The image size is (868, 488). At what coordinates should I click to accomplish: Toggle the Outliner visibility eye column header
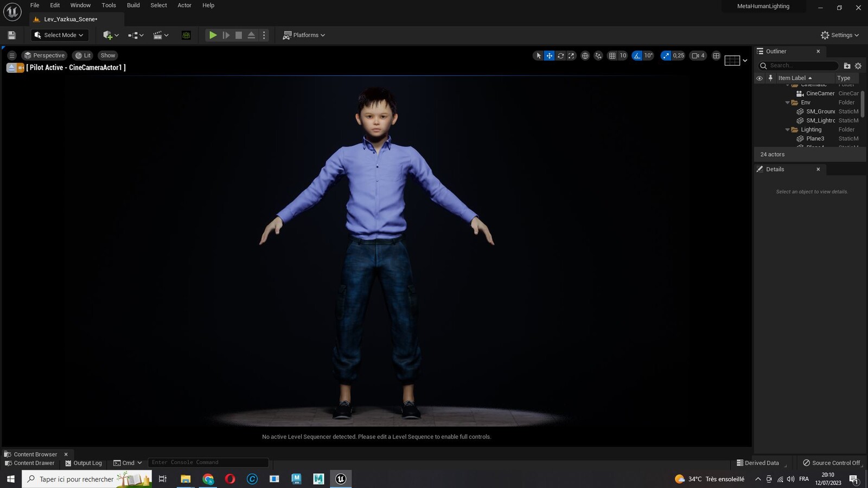pos(759,78)
